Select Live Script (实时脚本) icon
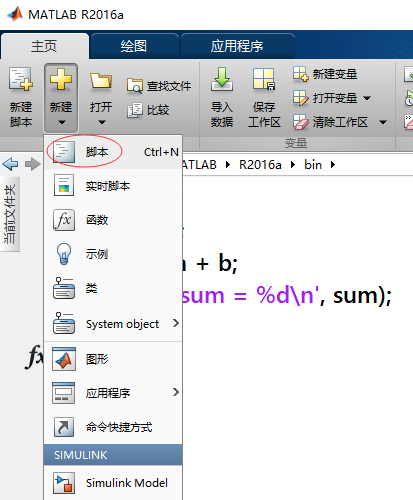 (x=64, y=185)
